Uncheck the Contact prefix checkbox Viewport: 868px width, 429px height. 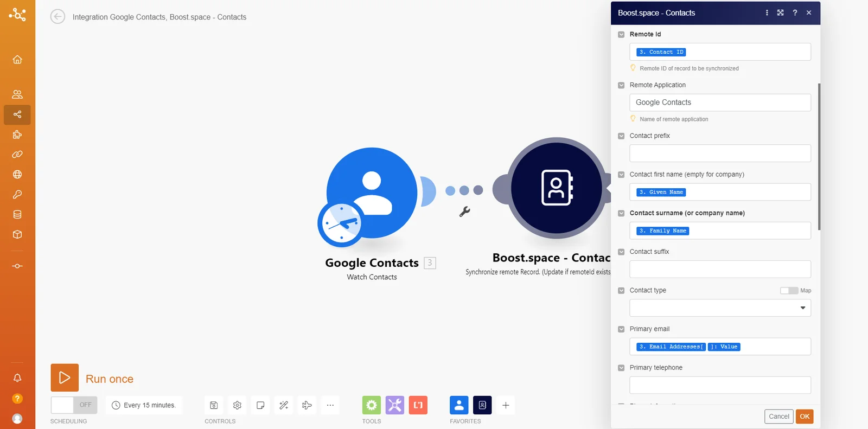pos(621,136)
